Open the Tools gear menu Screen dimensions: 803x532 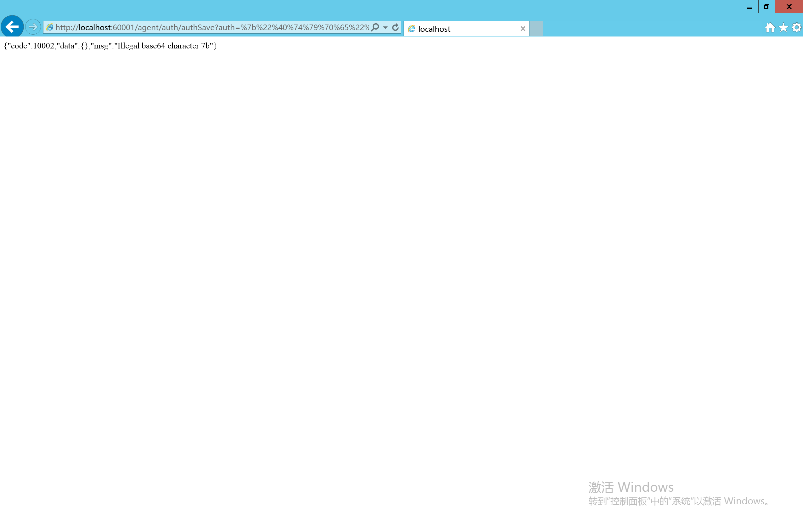pyautogui.click(x=797, y=27)
